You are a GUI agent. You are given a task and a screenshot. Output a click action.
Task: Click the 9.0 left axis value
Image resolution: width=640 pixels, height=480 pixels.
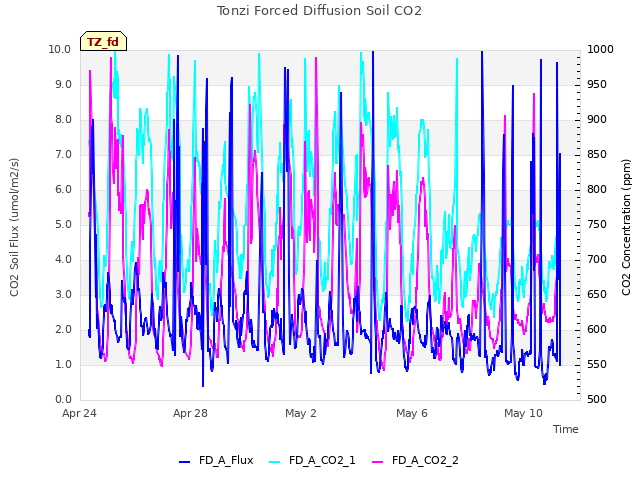63,84
